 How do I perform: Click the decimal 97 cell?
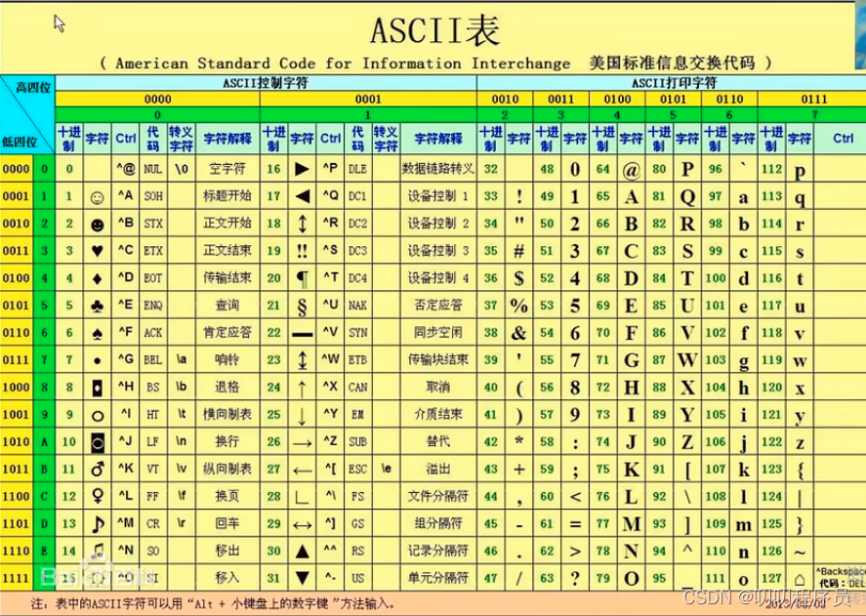716,196
